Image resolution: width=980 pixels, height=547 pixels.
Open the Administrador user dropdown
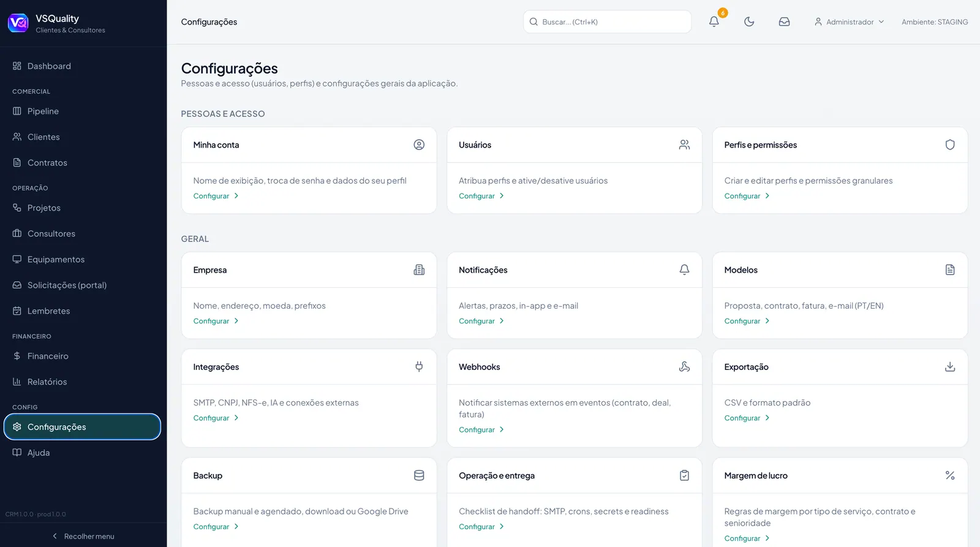(849, 21)
